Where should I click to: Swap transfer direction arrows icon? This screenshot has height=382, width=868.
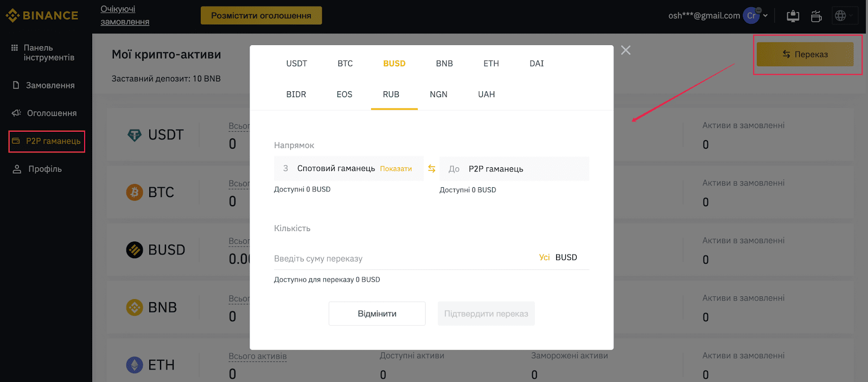432,169
